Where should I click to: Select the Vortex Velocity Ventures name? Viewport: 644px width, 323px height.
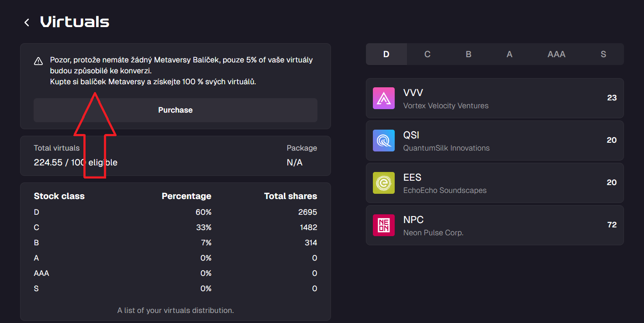[446, 106]
